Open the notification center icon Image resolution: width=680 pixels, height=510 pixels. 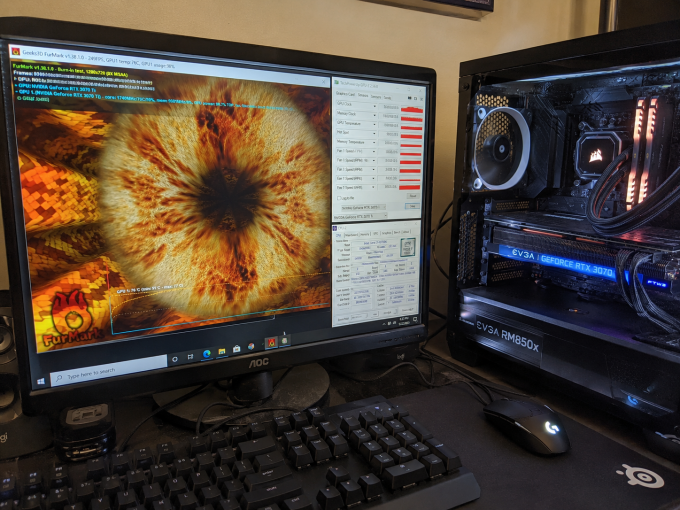click(415, 320)
